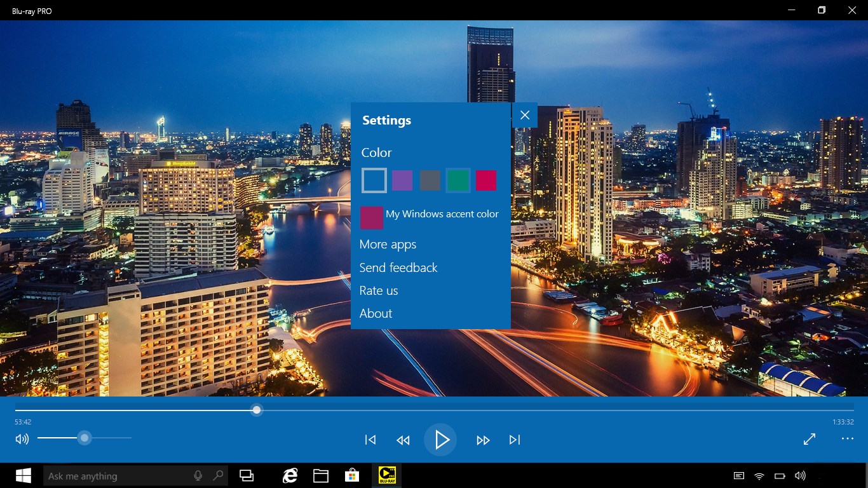Select the rewind icon
868x488 pixels.
[x=403, y=439]
